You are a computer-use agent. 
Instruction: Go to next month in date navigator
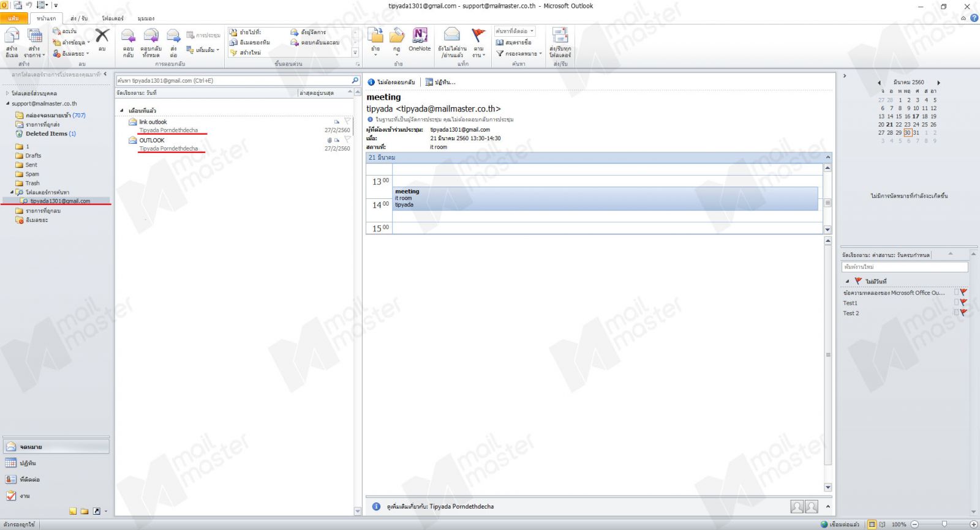pos(938,83)
